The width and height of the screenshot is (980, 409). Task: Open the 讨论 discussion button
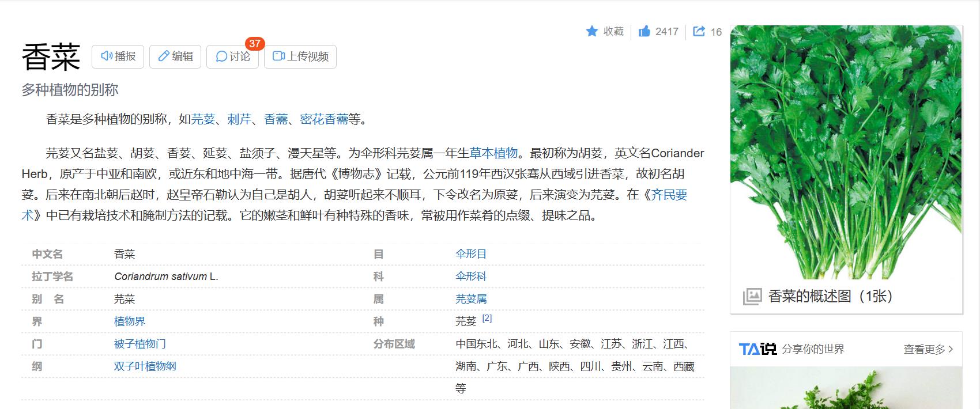[232, 56]
